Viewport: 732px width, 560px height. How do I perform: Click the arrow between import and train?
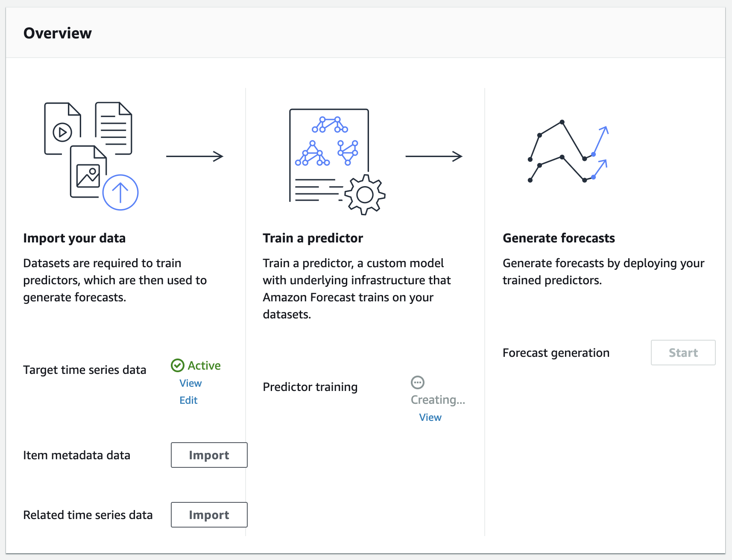pyautogui.click(x=194, y=156)
